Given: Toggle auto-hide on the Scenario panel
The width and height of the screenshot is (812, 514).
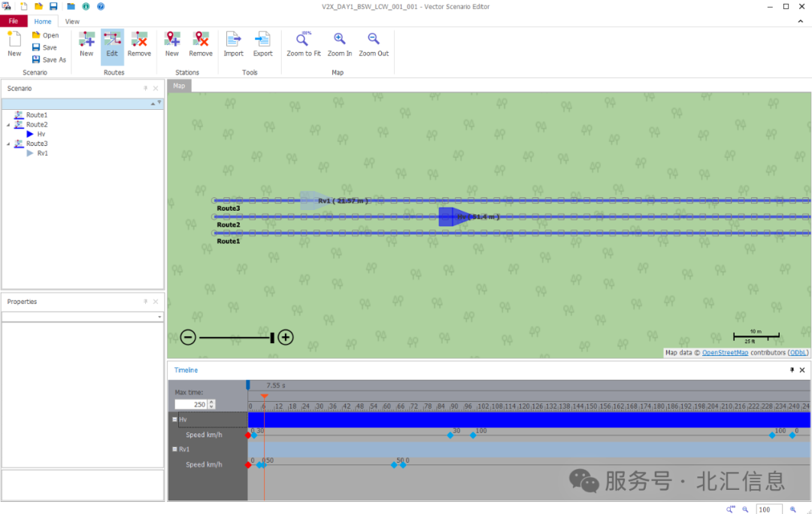Looking at the screenshot, I should (144, 88).
